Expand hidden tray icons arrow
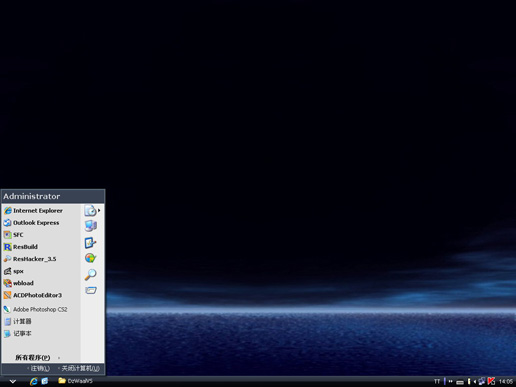Viewport: 516px width, 387px height. pyautogui.click(x=475, y=382)
